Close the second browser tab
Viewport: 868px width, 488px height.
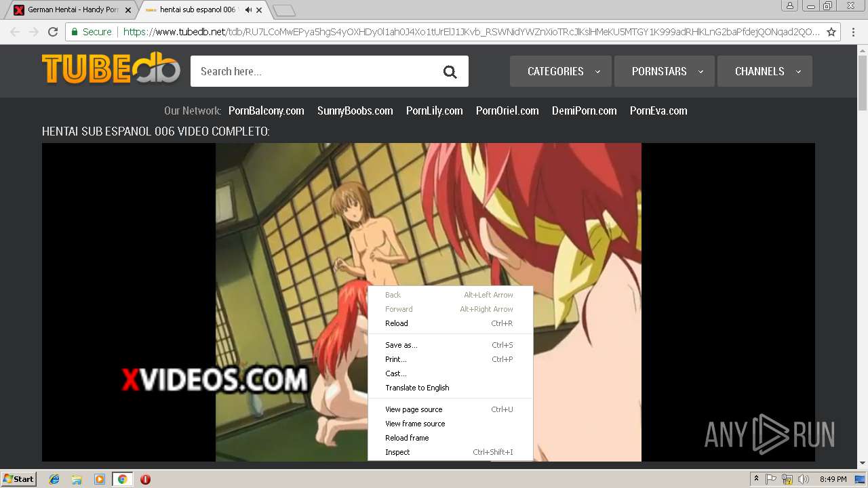259,10
